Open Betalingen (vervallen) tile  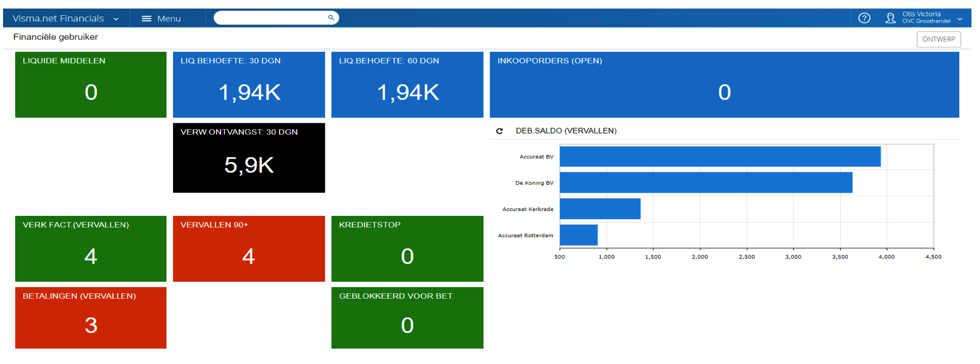(x=91, y=318)
